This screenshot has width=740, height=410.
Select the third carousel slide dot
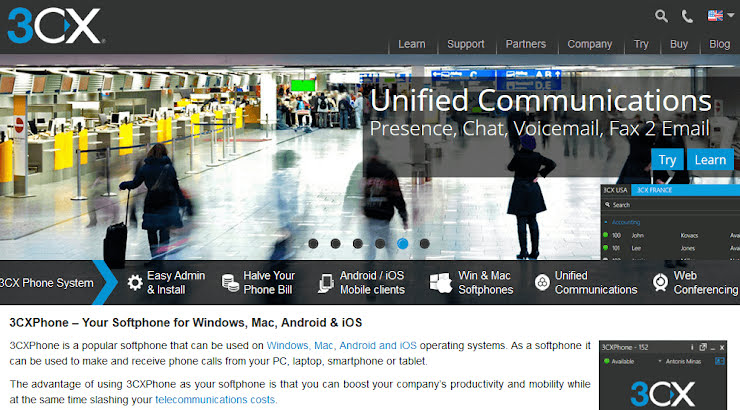[x=358, y=243]
